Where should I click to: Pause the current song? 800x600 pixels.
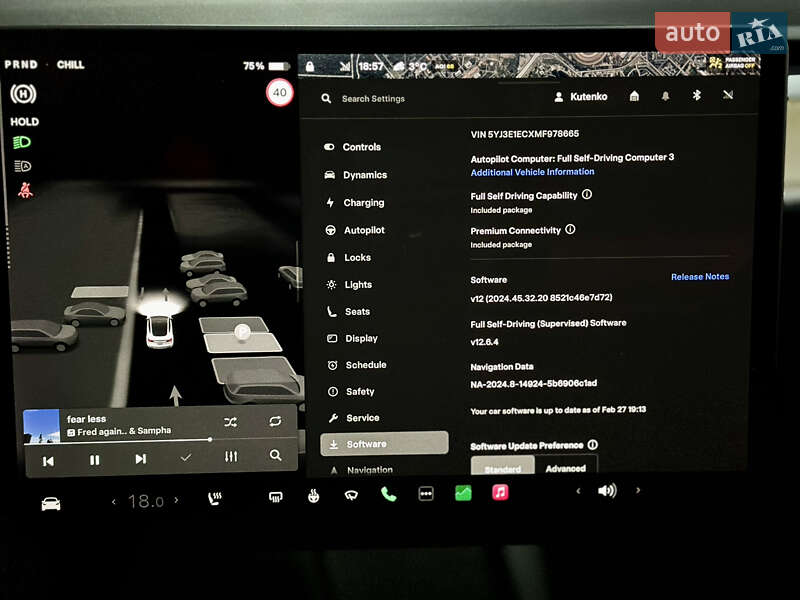click(x=94, y=460)
